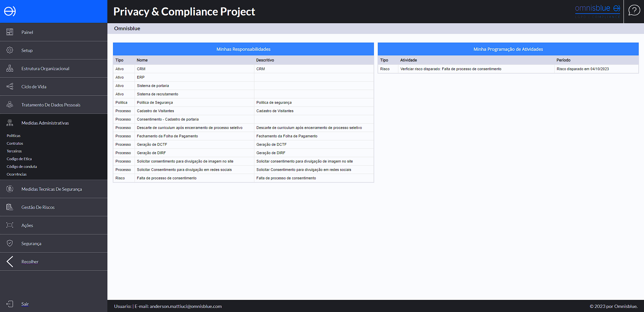Select Código de conduta submenu item

[22, 167]
